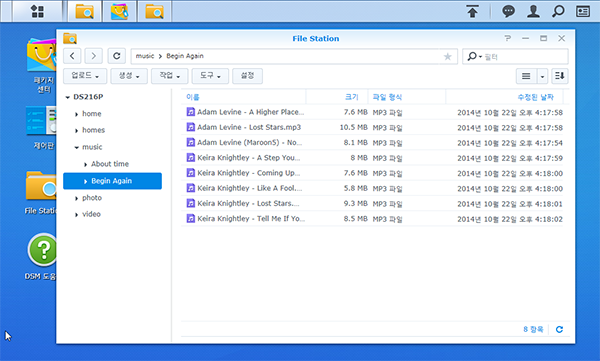This screenshot has height=361, width=600.
Task: Click music icon of Adam Levine - Lost Stars.mp3
Action: point(190,127)
